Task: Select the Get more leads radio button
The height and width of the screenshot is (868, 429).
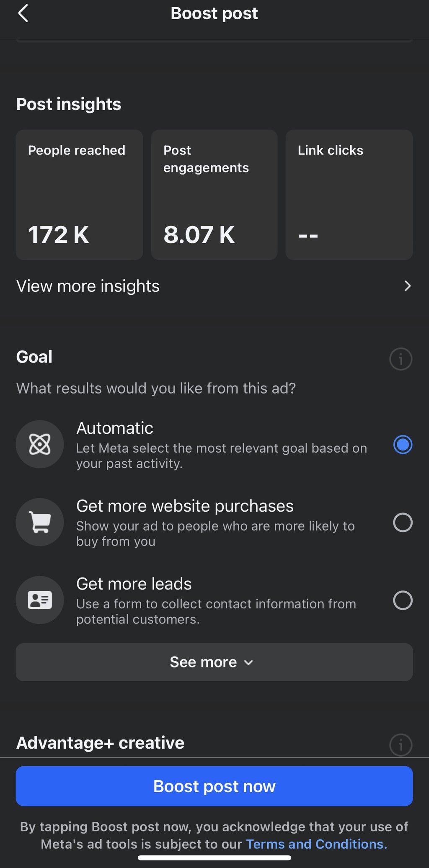Action: click(x=403, y=600)
